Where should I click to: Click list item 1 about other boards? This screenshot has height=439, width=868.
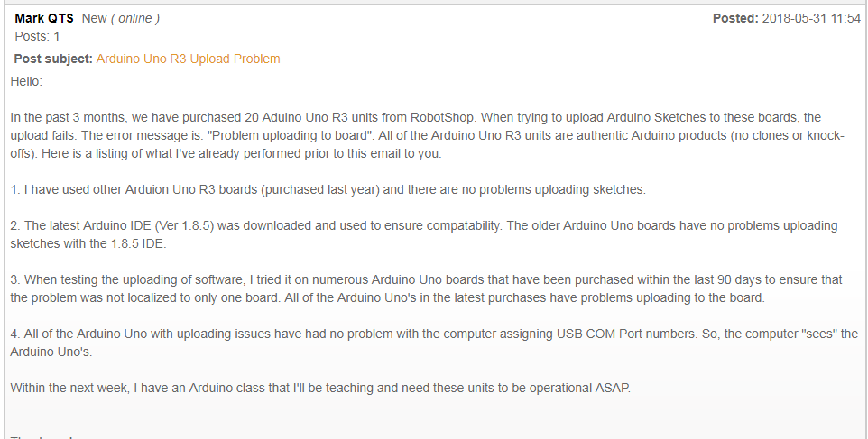pyautogui.click(x=328, y=189)
